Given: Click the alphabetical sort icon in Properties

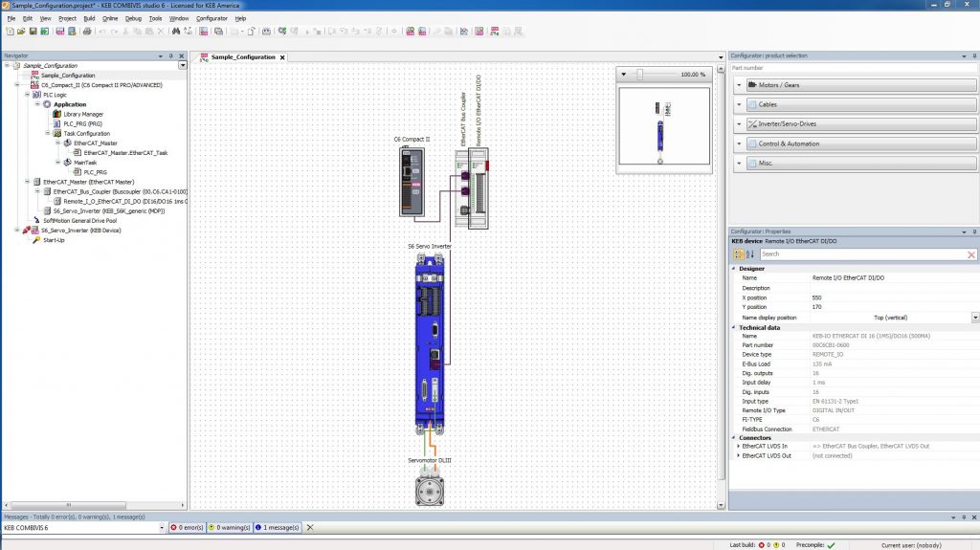Looking at the screenshot, I should [x=750, y=254].
